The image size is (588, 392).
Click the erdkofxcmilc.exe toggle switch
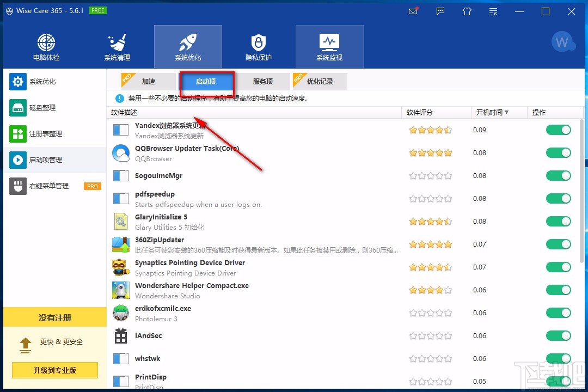click(x=559, y=313)
